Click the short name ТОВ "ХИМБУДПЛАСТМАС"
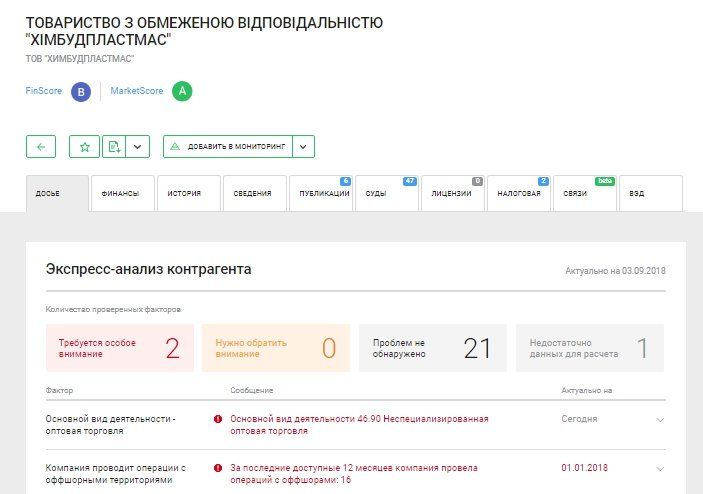Screen dimensions: 703x494 (x=79, y=59)
